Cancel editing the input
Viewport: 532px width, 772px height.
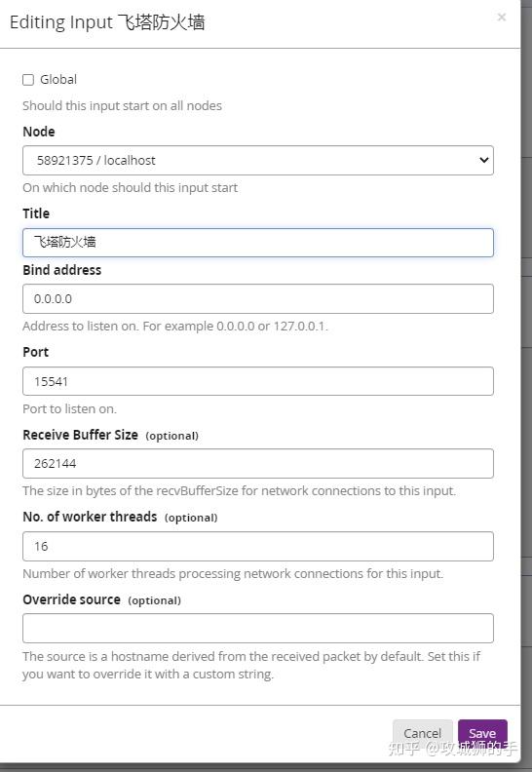click(422, 733)
